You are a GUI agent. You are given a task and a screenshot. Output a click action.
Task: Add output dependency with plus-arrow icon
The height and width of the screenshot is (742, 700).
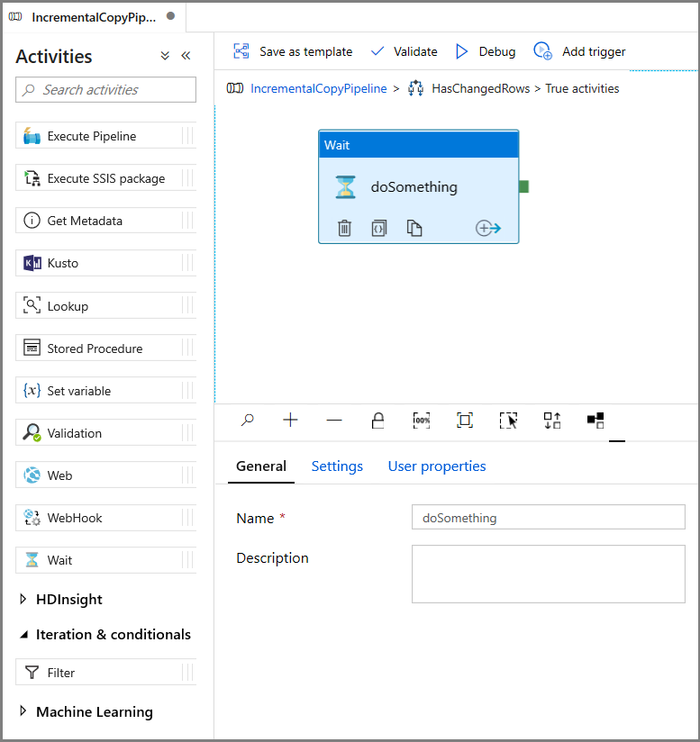tap(488, 228)
